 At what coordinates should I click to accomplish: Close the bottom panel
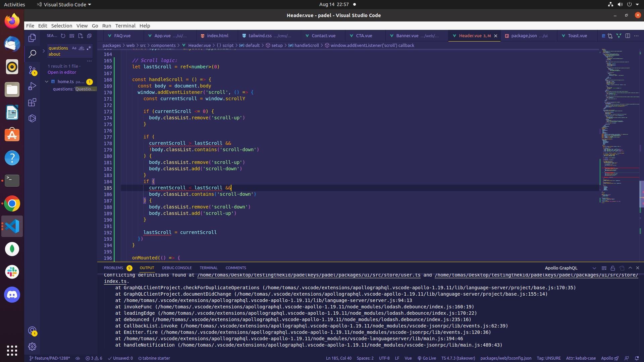pos(638,268)
